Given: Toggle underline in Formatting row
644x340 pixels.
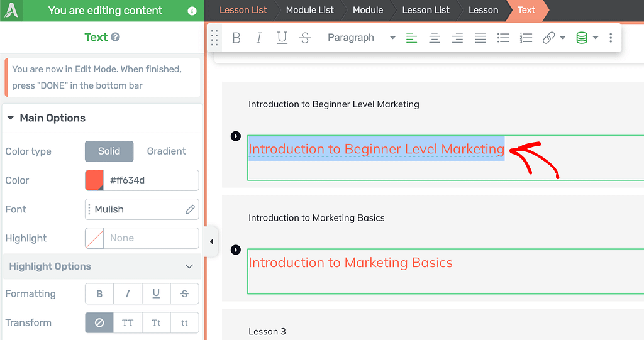Looking at the screenshot, I should point(156,293).
